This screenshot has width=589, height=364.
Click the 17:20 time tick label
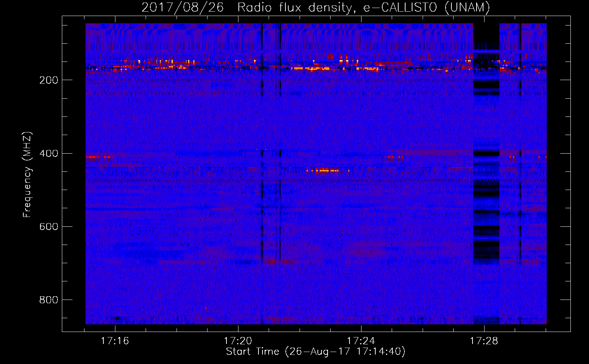(x=238, y=341)
